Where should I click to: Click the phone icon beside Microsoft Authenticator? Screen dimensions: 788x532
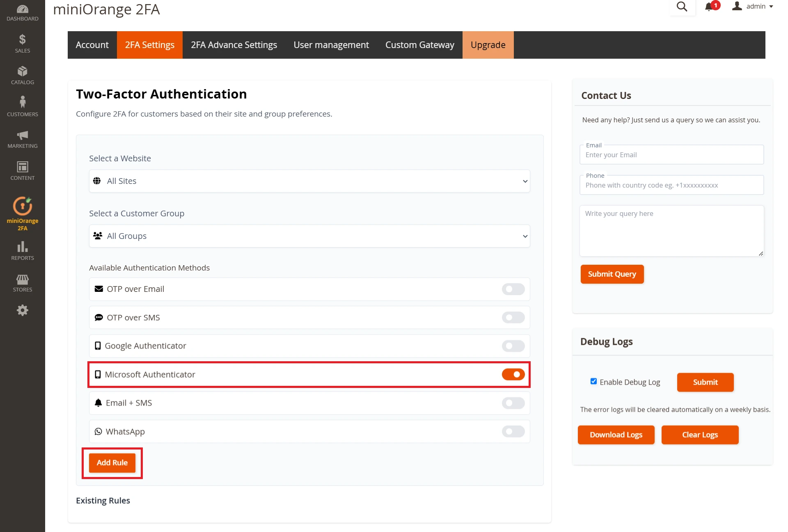click(x=98, y=374)
